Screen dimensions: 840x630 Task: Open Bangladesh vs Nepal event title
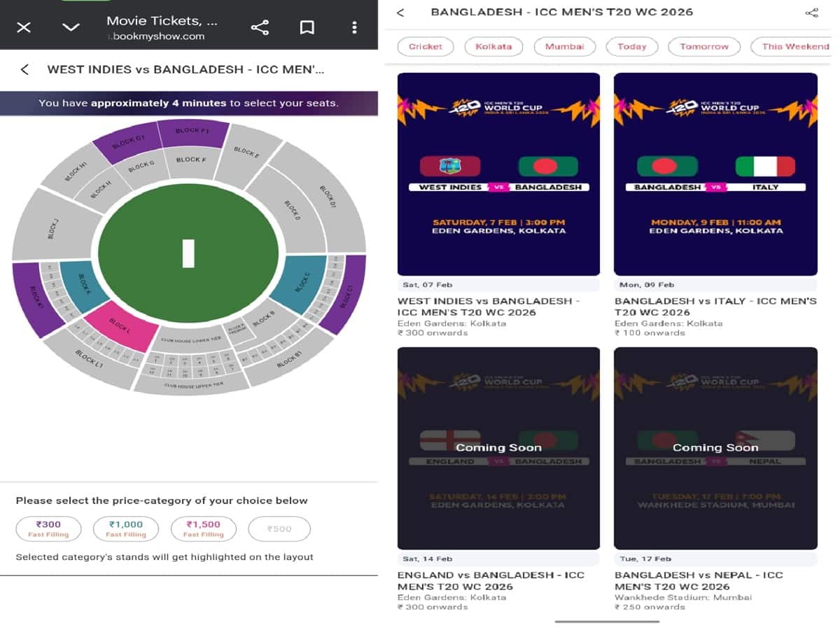pos(699,580)
